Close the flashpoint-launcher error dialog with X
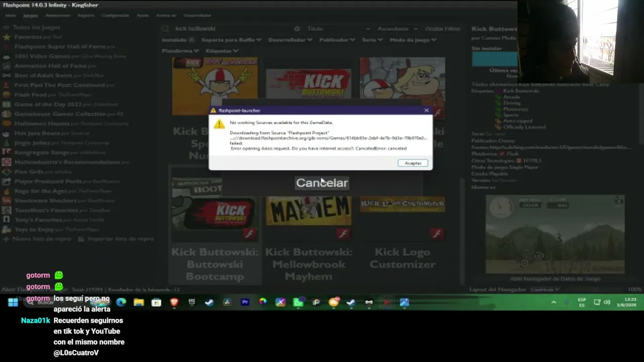 tap(426, 110)
